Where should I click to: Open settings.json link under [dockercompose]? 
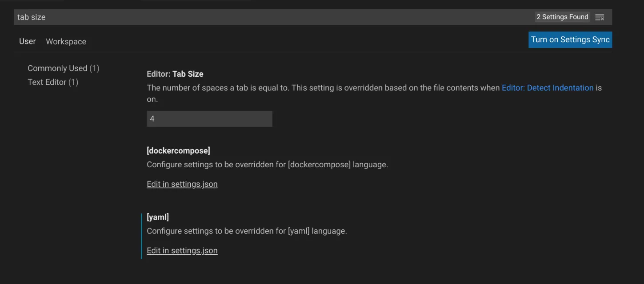coord(182,184)
